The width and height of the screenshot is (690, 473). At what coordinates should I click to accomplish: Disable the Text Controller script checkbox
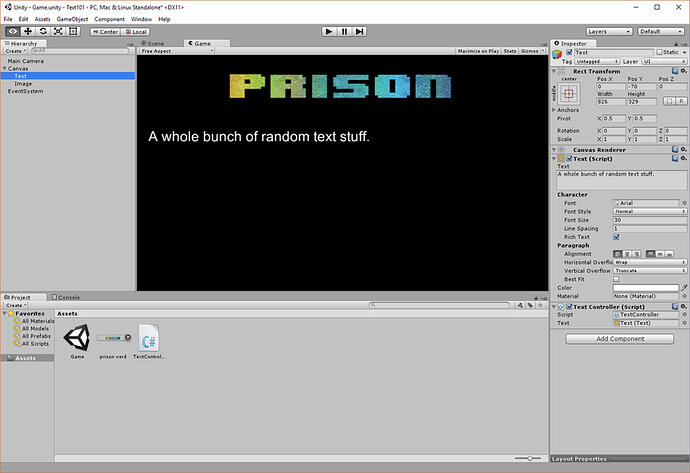[x=569, y=306]
